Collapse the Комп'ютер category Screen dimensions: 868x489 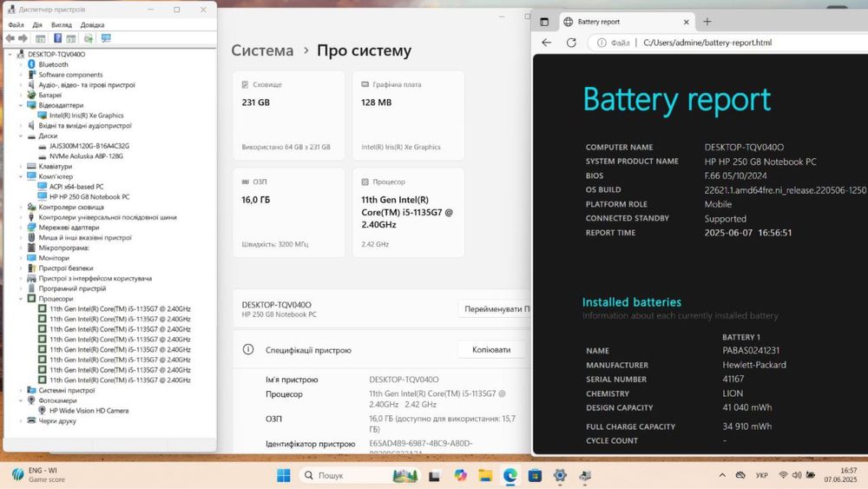coord(21,176)
